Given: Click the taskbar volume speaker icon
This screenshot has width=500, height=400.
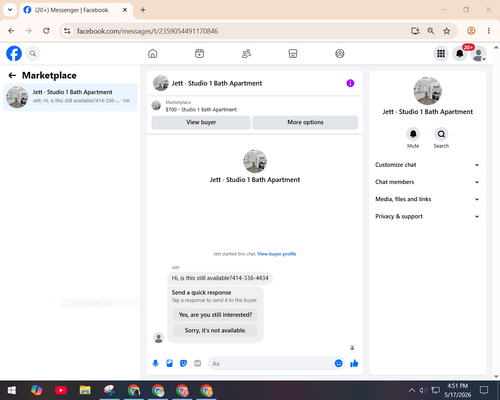Looking at the screenshot, I should tap(423, 390).
